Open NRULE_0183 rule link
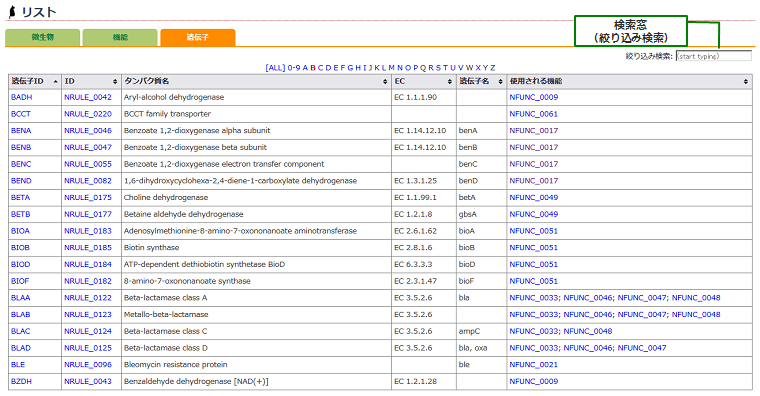Image resolution: width=760 pixels, height=396 pixels. (88, 231)
